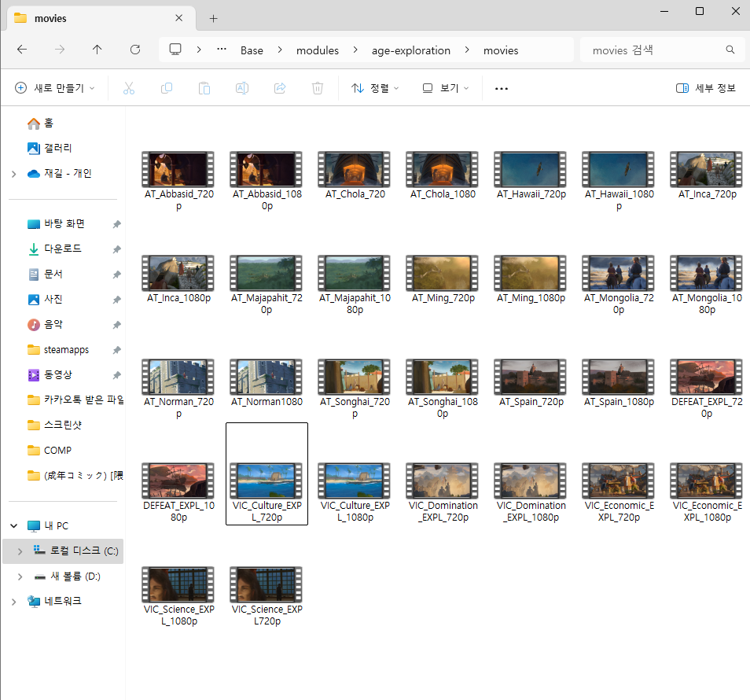Expand the 로컬 디스크 (C:) tree node

tap(20, 551)
